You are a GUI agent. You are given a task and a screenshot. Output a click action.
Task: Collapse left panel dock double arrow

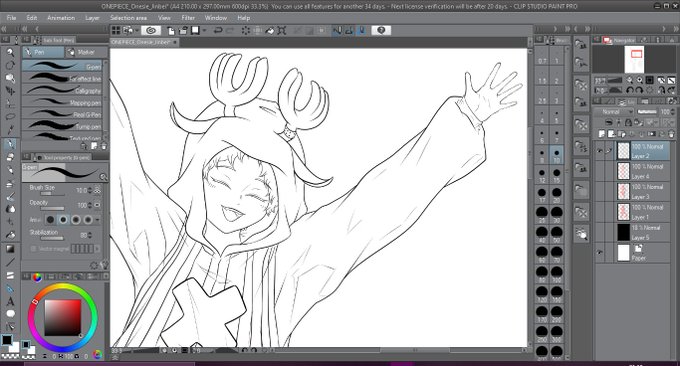pos(4,29)
